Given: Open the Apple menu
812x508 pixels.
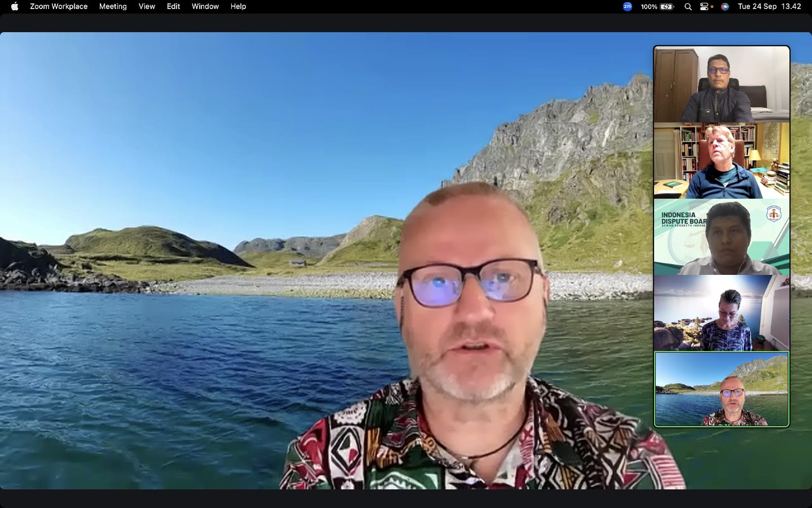Looking at the screenshot, I should (x=15, y=7).
